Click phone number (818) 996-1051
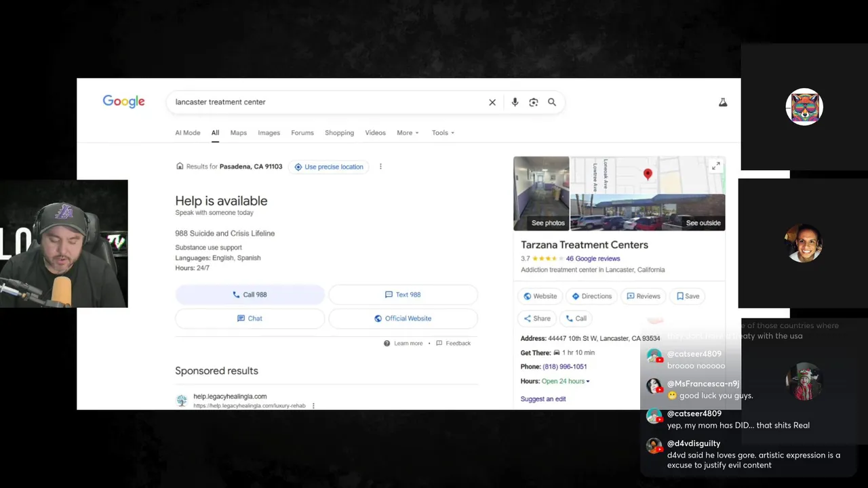 click(564, 367)
